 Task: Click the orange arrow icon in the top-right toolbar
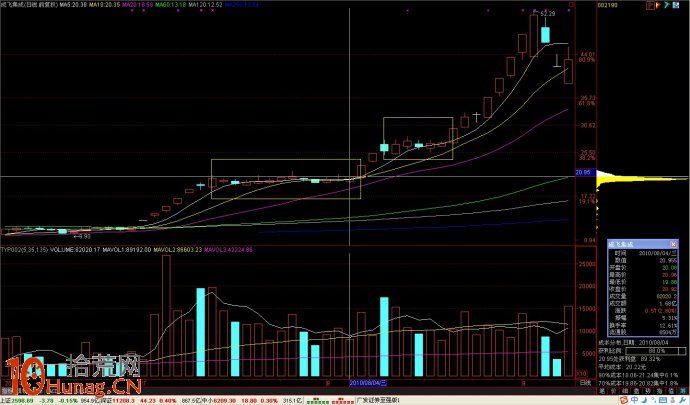658,5
